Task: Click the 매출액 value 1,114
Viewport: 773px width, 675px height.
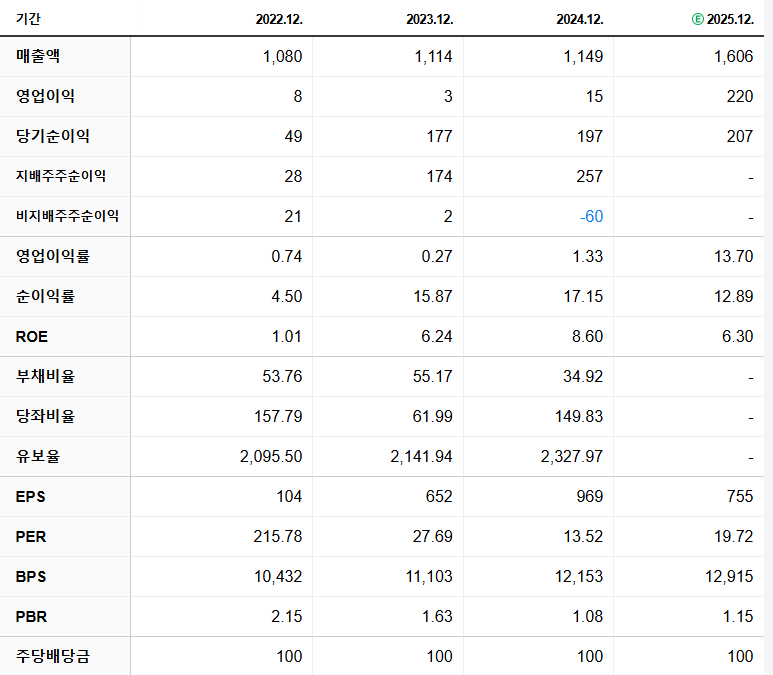Action: click(433, 56)
